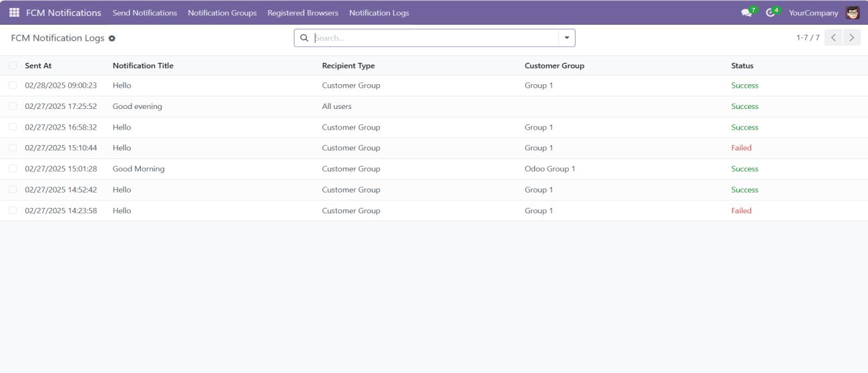
Task: Go to the next page arrow
Action: click(x=851, y=38)
